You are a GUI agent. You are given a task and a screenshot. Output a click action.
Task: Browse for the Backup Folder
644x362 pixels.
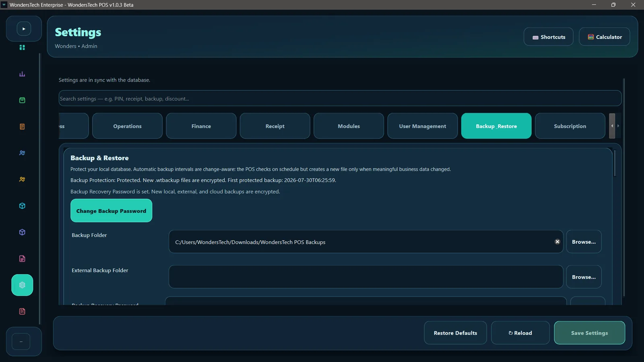(x=584, y=242)
